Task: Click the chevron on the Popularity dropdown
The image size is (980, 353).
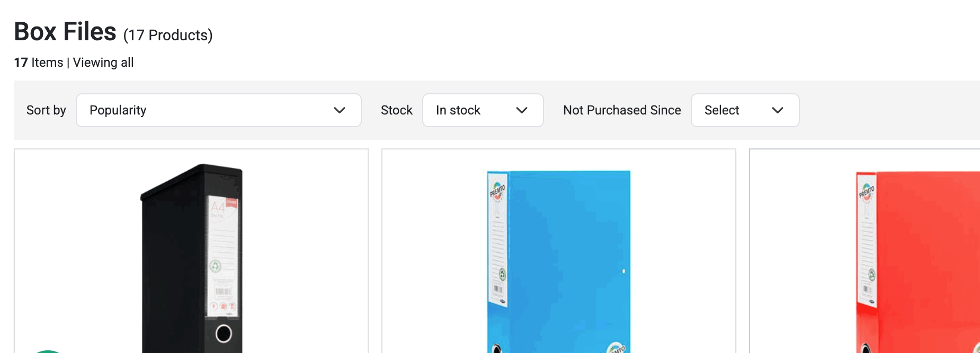Action: click(340, 110)
